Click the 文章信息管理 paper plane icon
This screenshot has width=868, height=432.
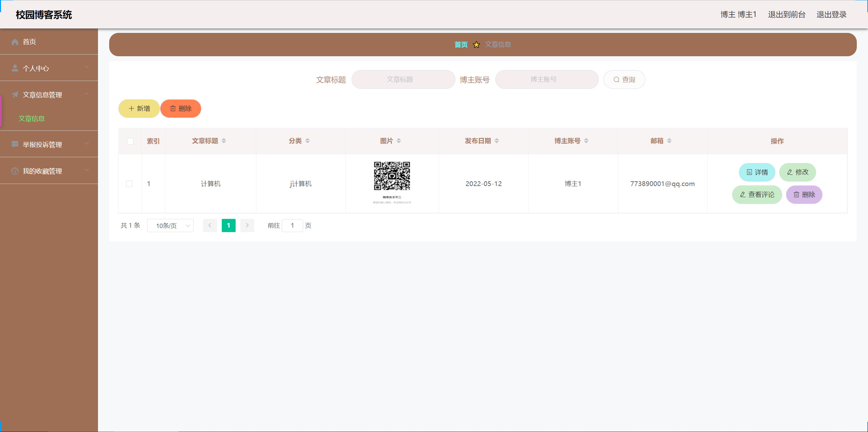[x=15, y=95]
